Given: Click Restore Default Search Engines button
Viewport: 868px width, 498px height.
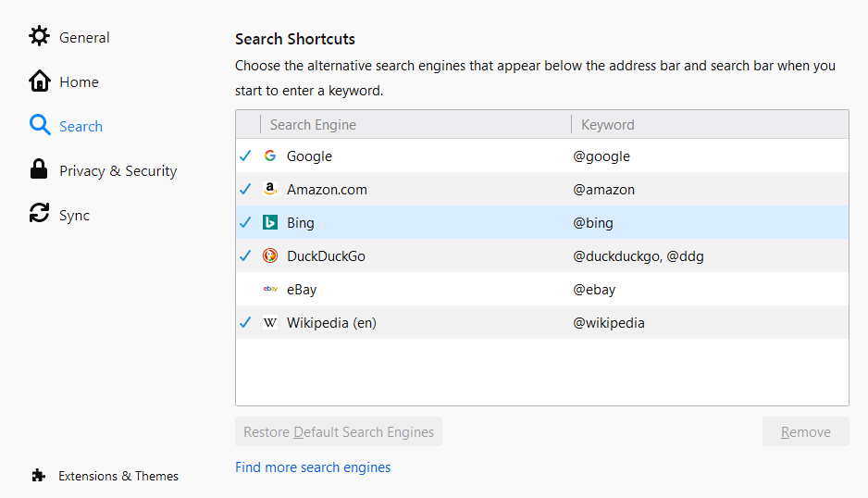Looking at the screenshot, I should tap(339, 431).
